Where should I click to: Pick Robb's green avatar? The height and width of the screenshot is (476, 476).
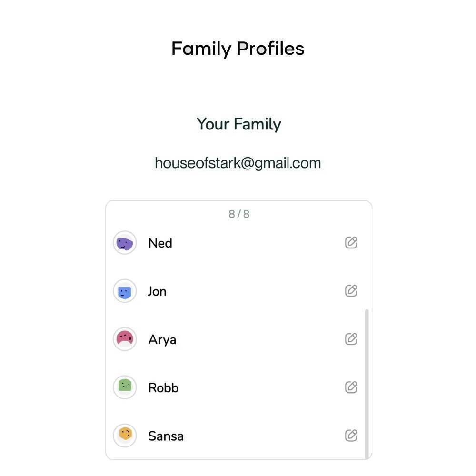click(x=125, y=387)
